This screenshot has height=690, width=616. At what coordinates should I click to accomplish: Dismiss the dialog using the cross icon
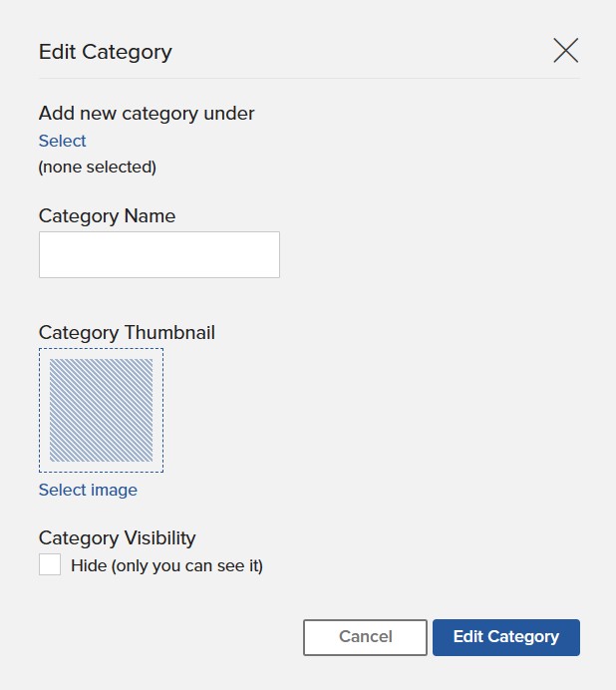point(565,51)
